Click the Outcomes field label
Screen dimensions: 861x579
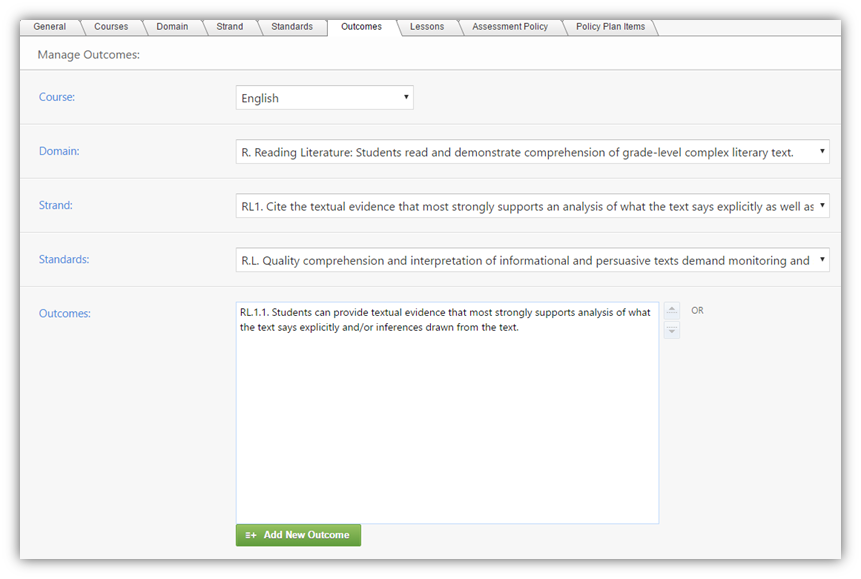click(65, 314)
